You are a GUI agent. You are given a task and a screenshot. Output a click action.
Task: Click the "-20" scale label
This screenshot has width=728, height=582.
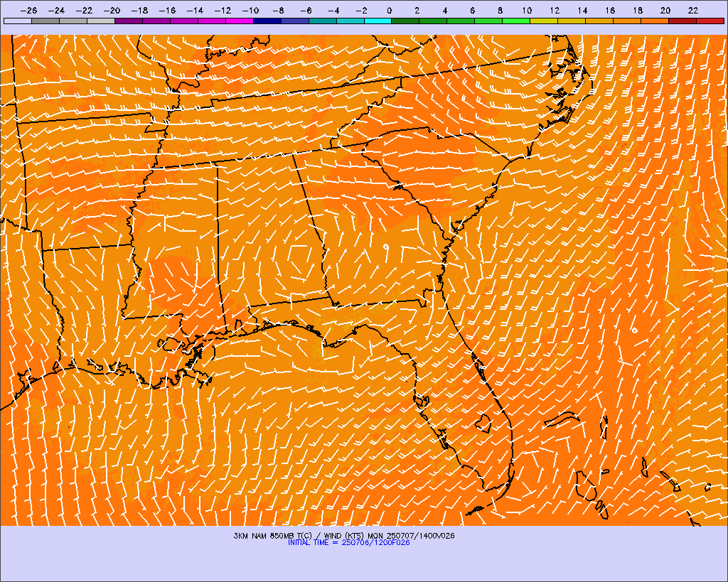point(112,10)
